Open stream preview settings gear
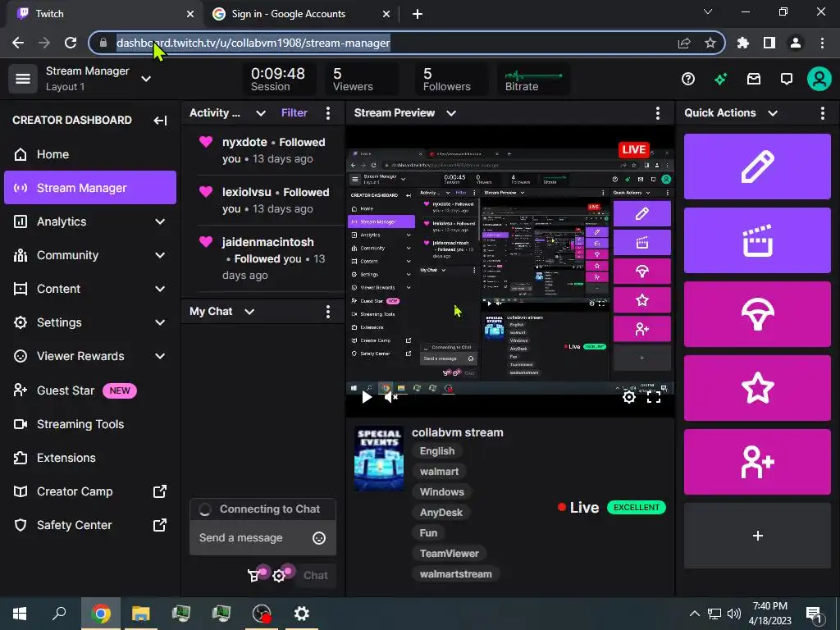This screenshot has height=630, width=840. [629, 397]
